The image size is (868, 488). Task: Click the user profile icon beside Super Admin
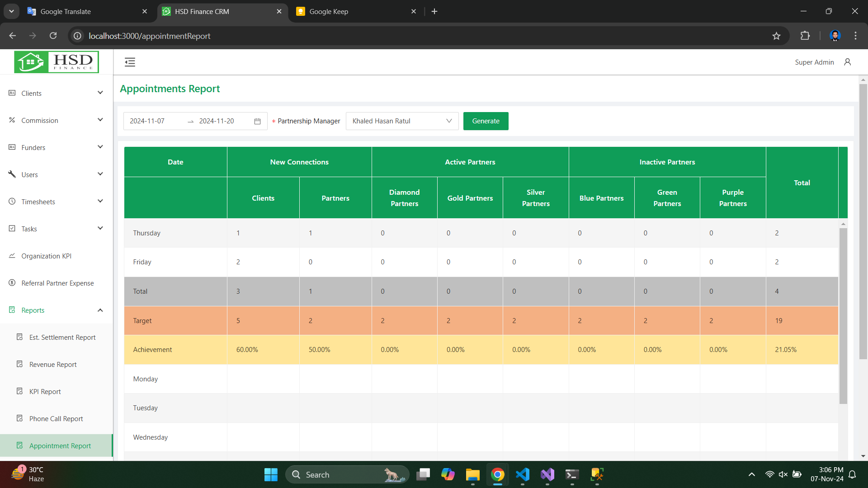pyautogui.click(x=847, y=62)
